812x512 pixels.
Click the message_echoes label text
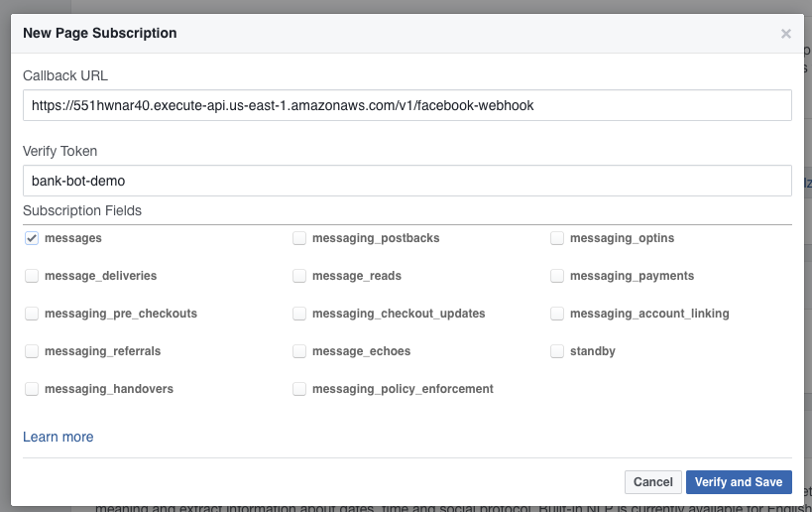point(362,351)
